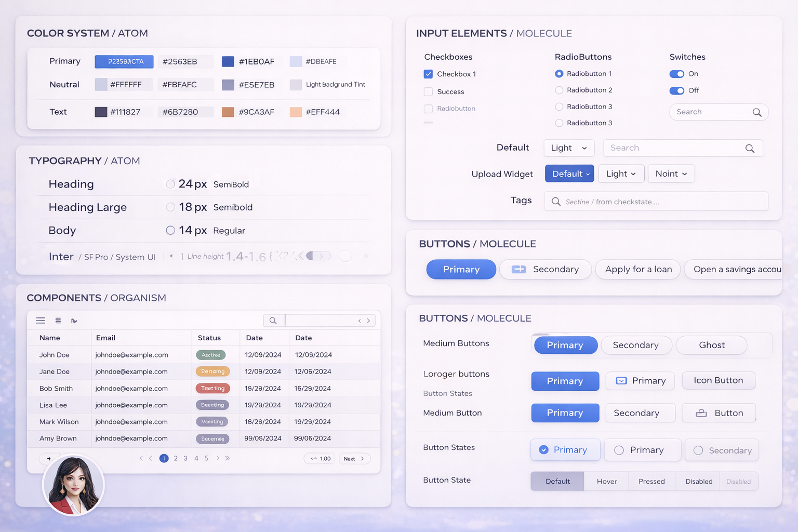The width and height of the screenshot is (798, 532).
Task: Go to page 3 in pagination
Action: coord(185,458)
